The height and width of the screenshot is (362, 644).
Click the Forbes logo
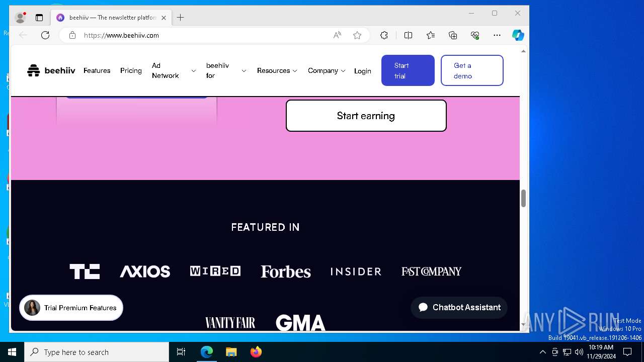pos(286,271)
